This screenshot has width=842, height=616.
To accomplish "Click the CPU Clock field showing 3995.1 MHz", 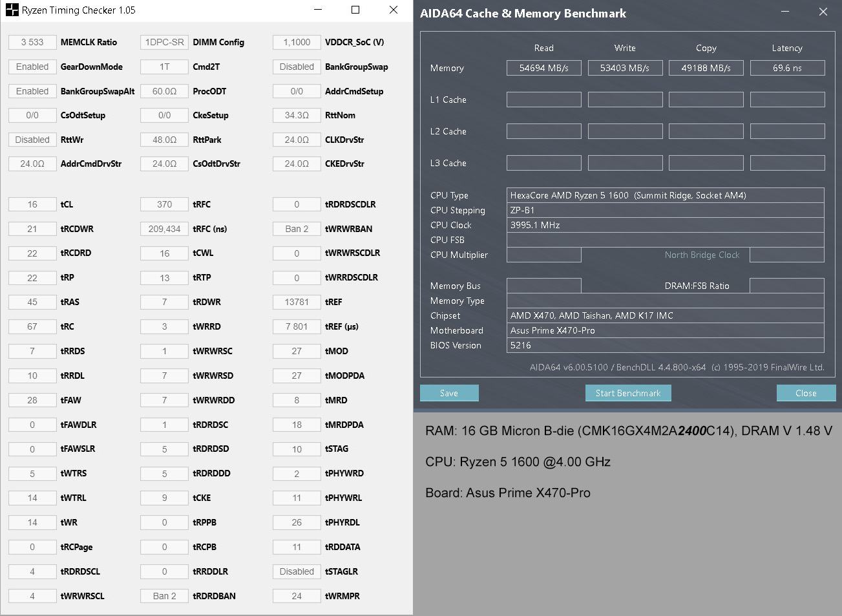I will tap(665, 225).
